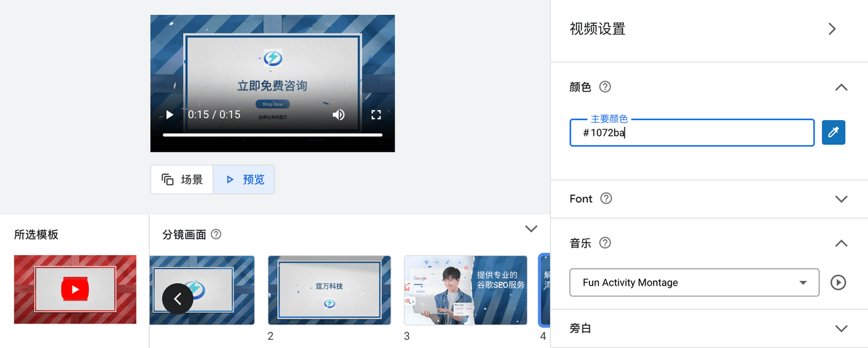
Task: Click the 视频设置 heading
Action: 597,28
